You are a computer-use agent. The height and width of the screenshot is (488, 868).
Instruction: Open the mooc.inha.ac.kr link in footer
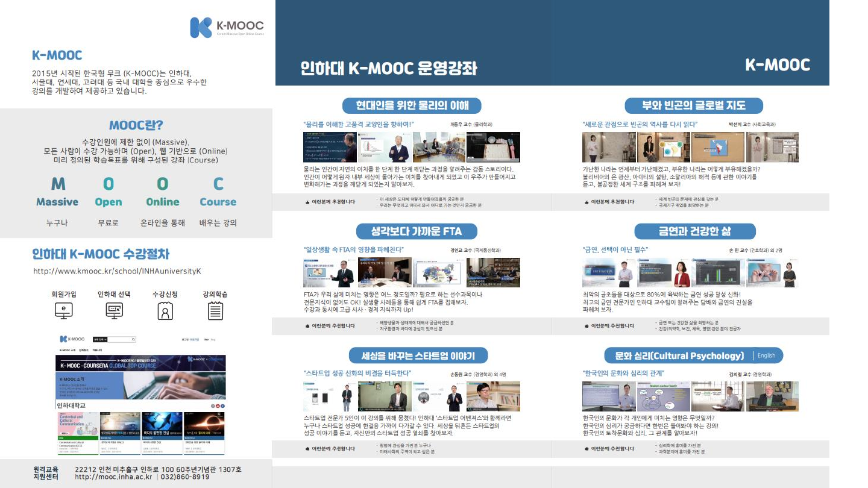113,477
